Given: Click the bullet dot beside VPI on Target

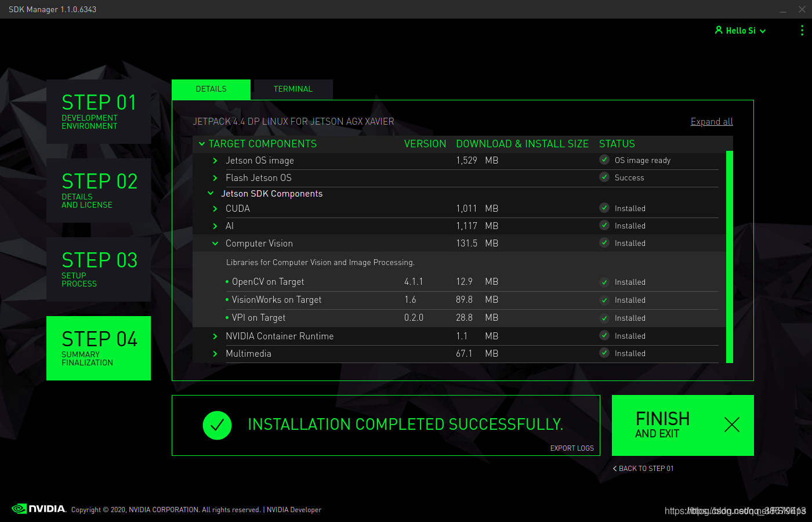Looking at the screenshot, I should click(227, 318).
